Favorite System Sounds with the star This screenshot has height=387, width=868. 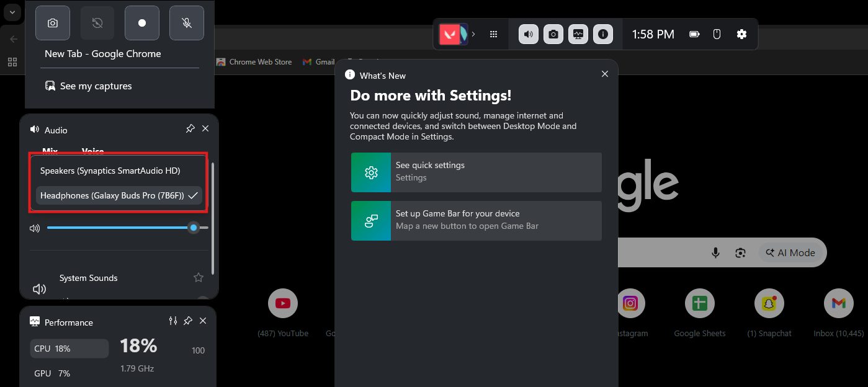click(199, 278)
